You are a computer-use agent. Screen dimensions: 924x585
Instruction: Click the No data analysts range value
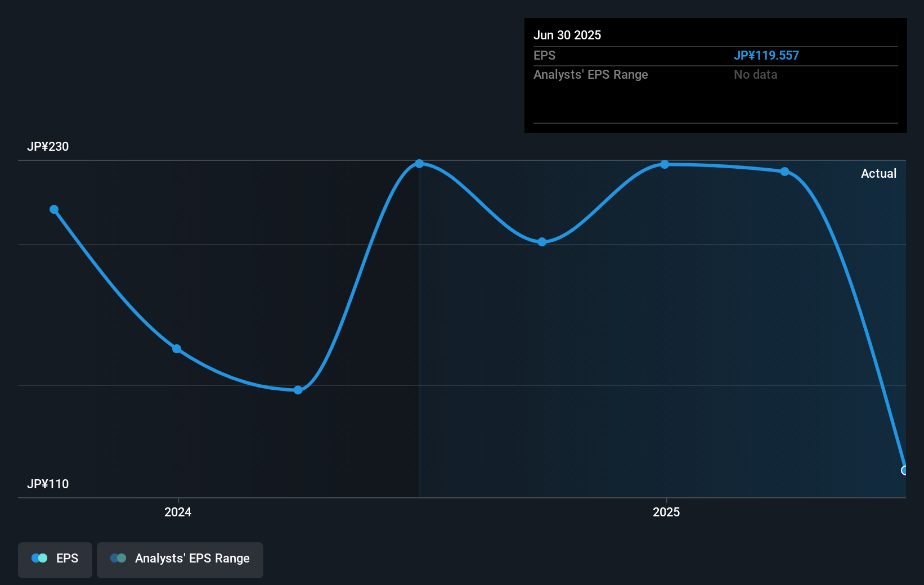pos(756,74)
